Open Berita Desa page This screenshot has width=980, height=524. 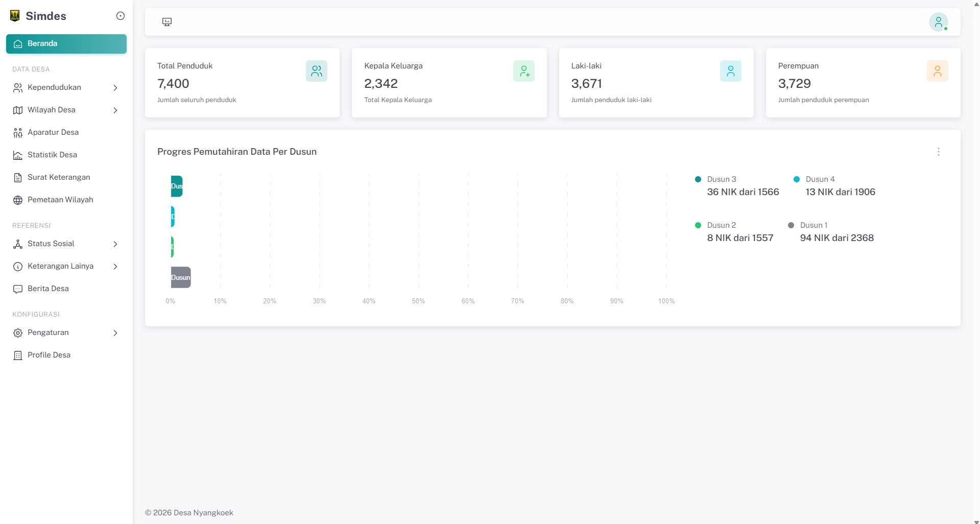pyautogui.click(x=66, y=289)
